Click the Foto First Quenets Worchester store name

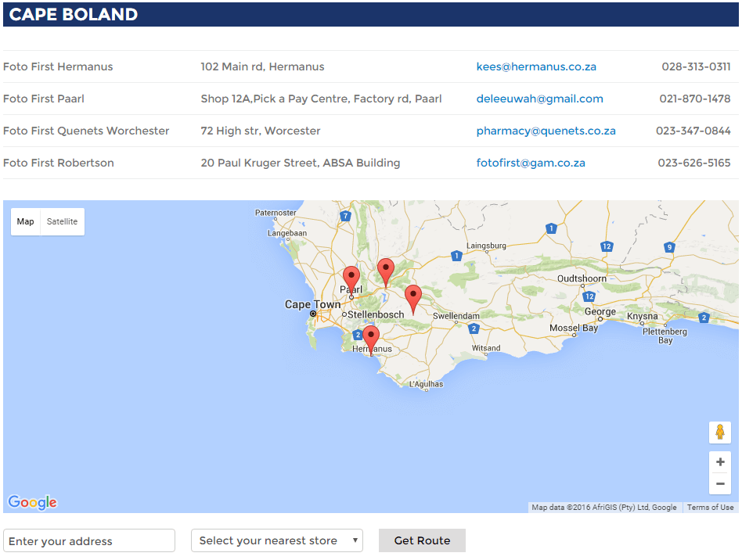click(x=86, y=131)
